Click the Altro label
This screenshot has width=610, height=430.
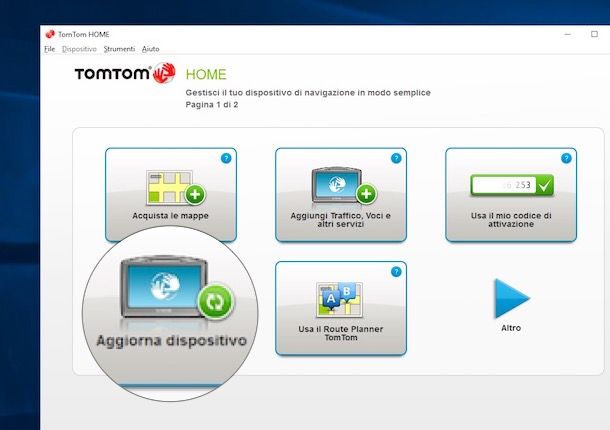tap(511, 328)
